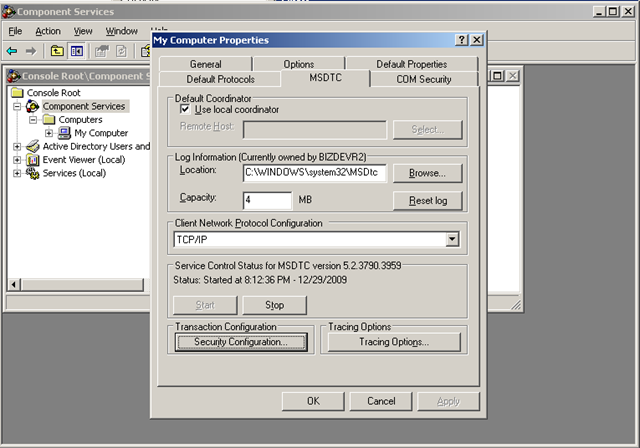
Task: Click the Active Directory Users icon
Action: coord(33,146)
